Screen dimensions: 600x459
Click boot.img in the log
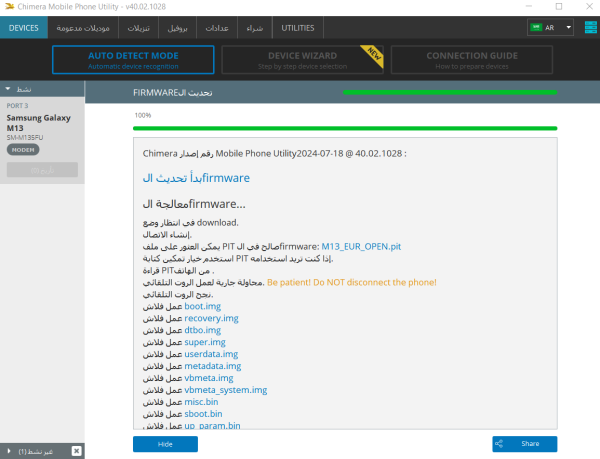pos(202,306)
